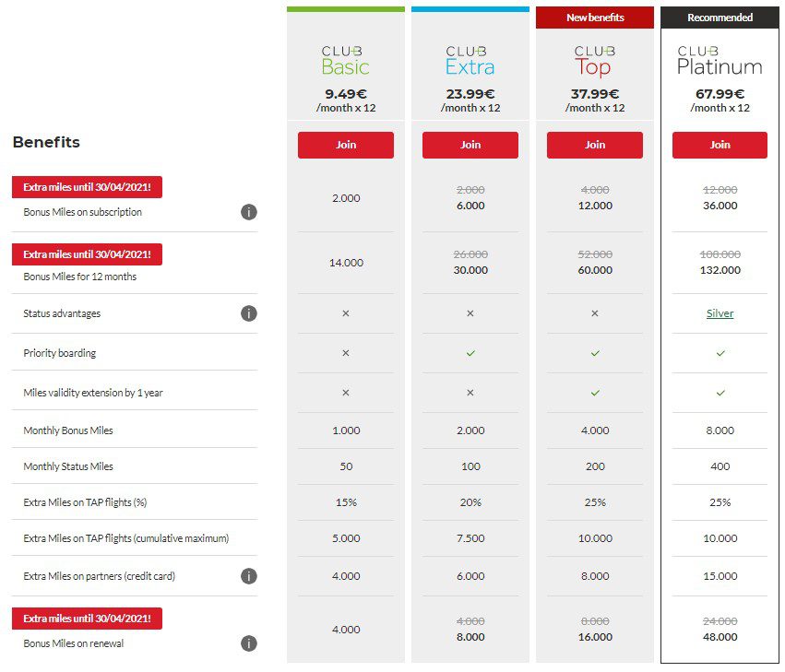The image size is (785, 672).
Task: Join the Club Basic plan
Action: pos(346,145)
